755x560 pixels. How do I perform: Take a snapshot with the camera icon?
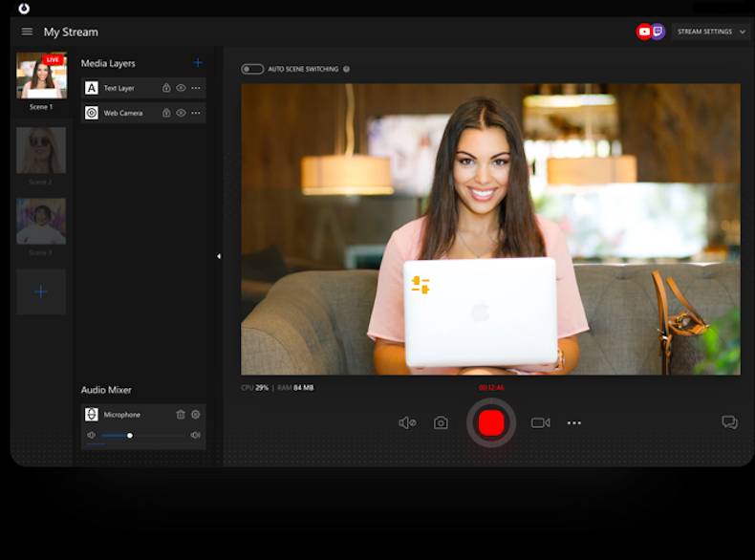(x=441, y=422)
